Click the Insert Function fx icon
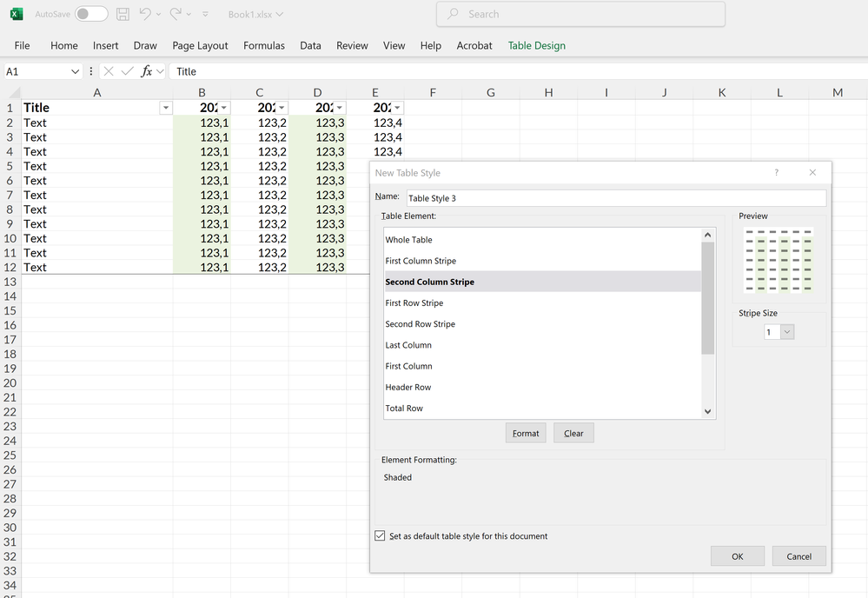868x598 pixels. point(147,71)
